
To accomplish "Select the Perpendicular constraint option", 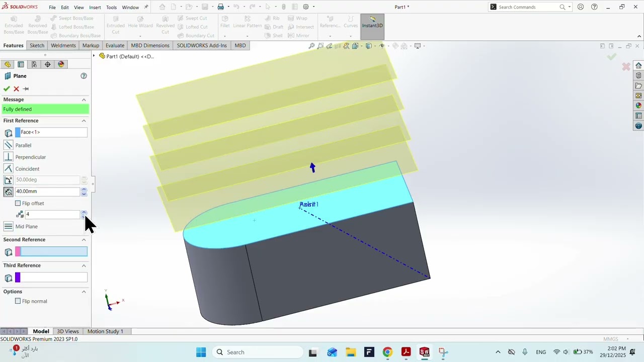I will click(8, 157).
